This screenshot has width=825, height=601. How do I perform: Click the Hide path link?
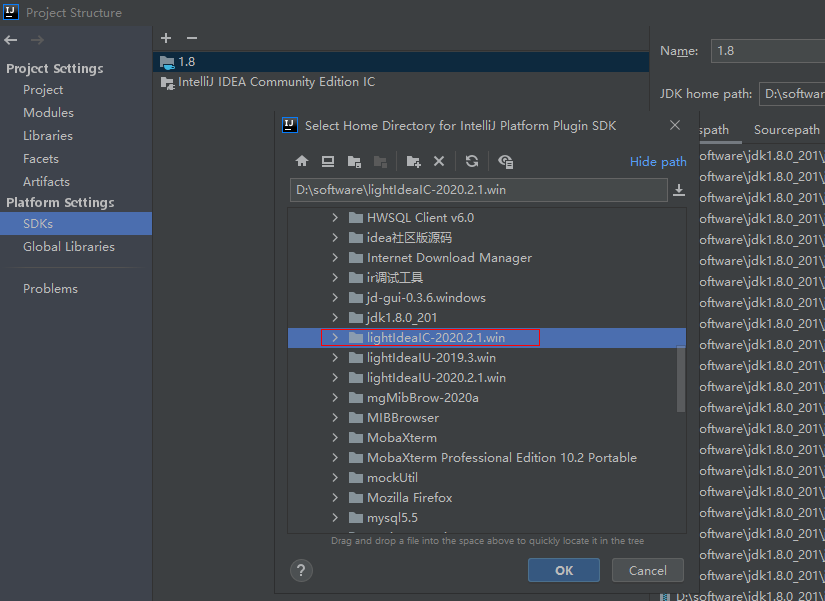658,162
